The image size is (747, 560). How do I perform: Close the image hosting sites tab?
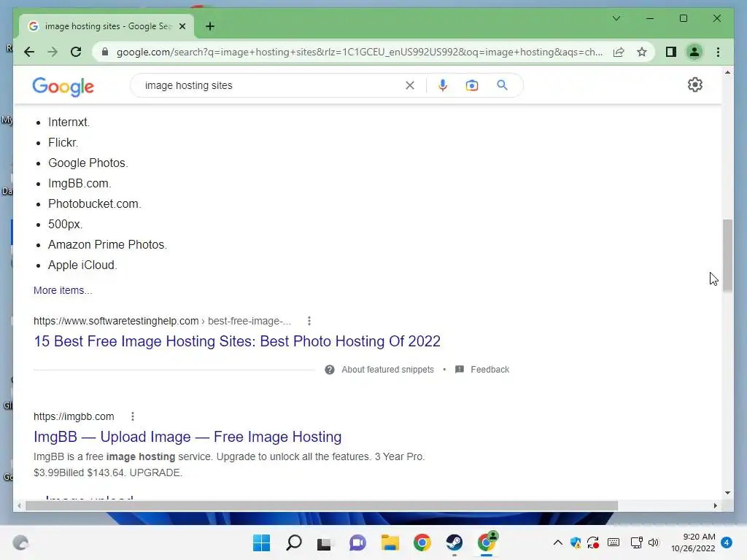pos(182,26)
